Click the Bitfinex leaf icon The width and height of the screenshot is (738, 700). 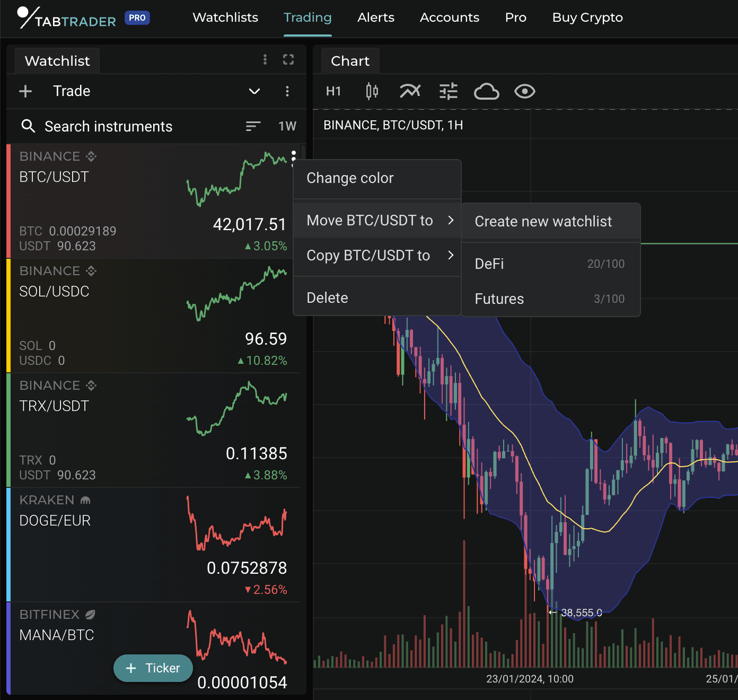tap(90, 615)
